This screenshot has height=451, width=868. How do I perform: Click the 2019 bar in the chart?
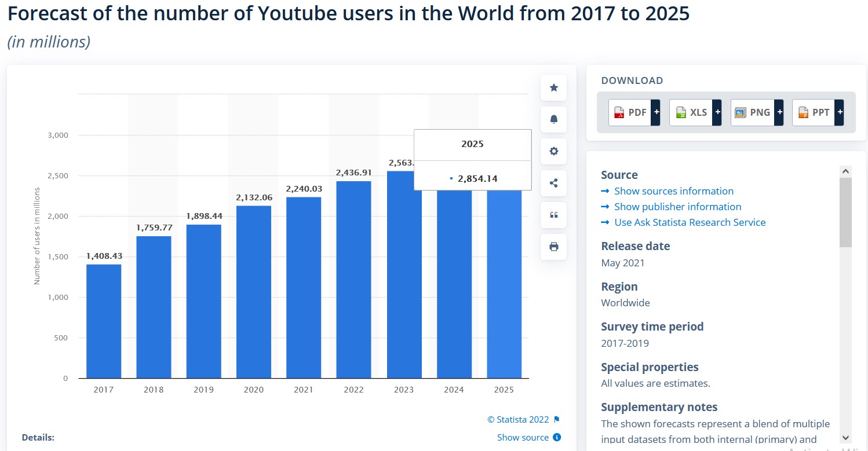204,301
